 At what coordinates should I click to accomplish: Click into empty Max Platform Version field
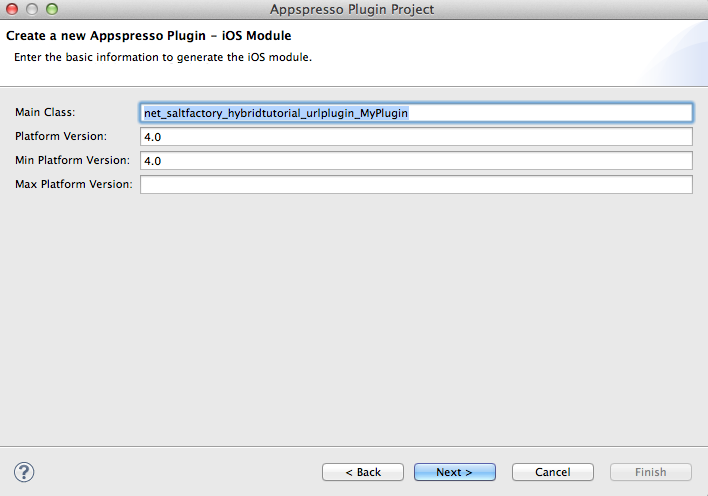pos(416,184)
